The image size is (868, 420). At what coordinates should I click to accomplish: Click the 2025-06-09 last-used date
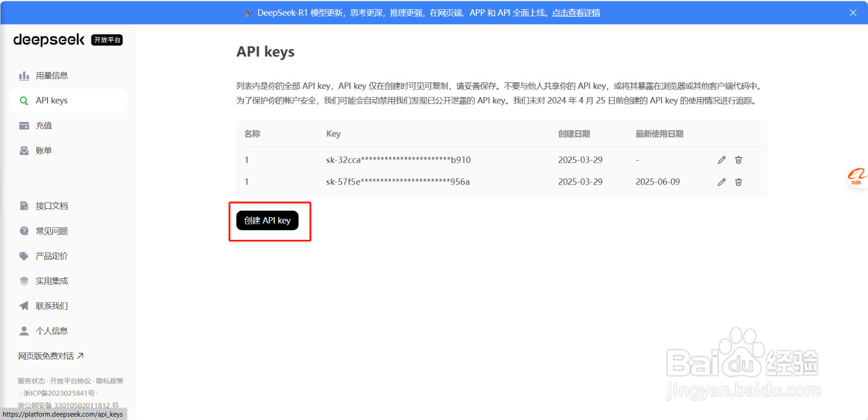658,182
